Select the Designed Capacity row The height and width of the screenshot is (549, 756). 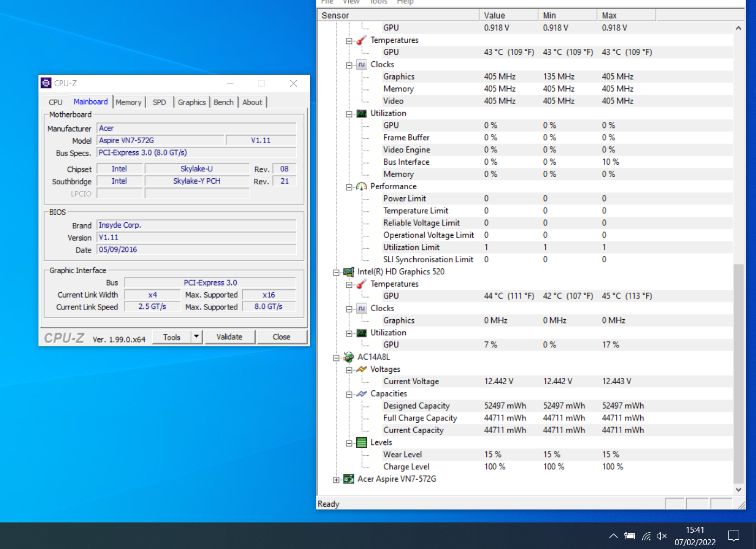click(x=525, y=406)
